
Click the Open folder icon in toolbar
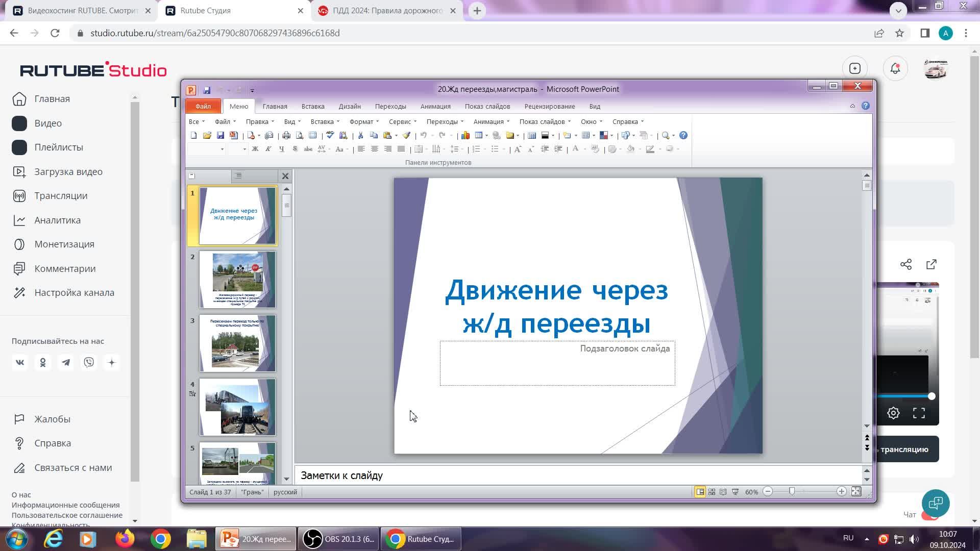(207, 136)
